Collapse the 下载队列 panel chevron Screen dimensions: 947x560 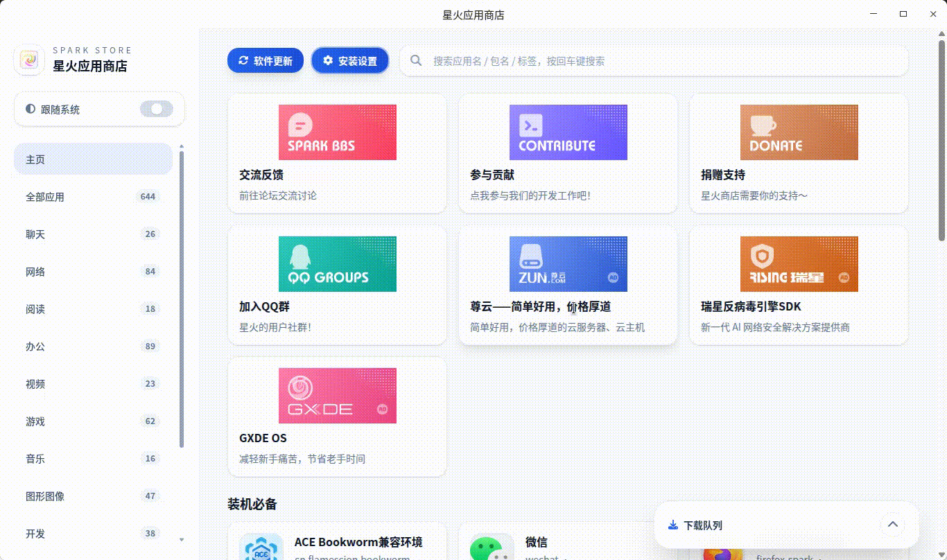click(x=893, y=525)
